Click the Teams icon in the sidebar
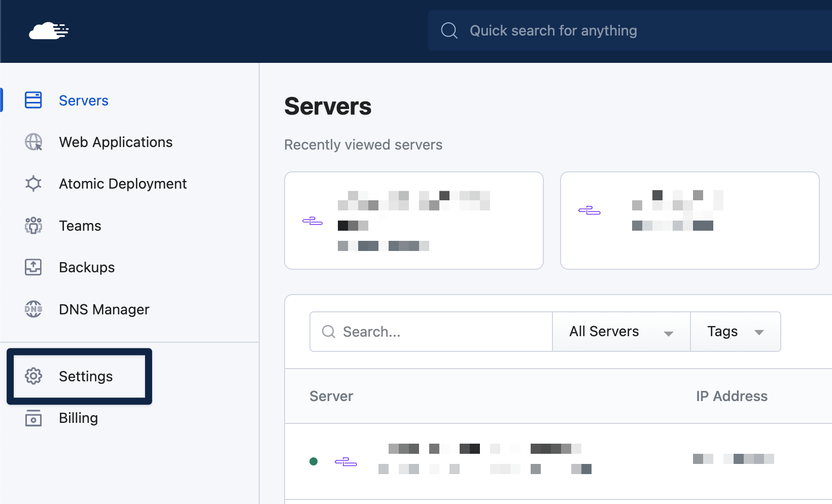 (33, 225)
